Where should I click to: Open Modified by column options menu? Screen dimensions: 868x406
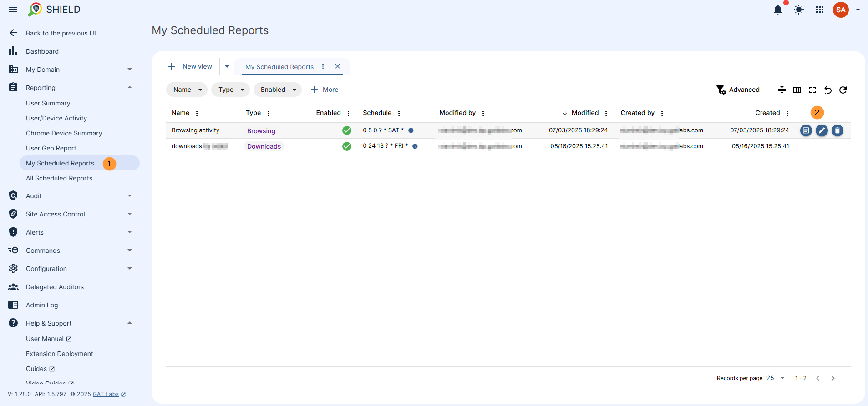[x=483, y=113]
